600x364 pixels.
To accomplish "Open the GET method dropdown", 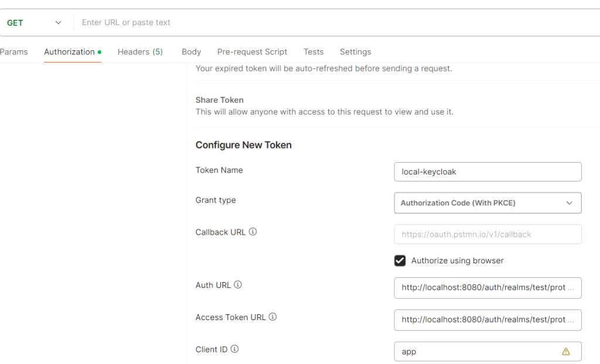I will click(34, 23).
